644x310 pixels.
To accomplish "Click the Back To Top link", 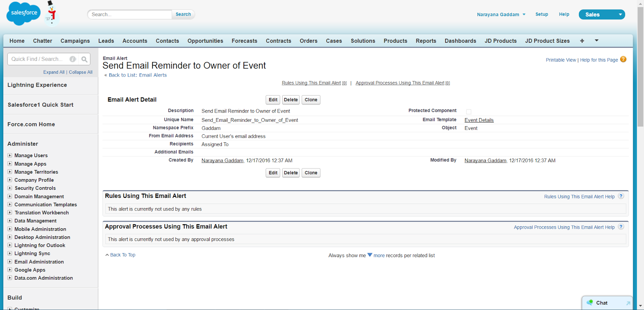I will [122, 255].
